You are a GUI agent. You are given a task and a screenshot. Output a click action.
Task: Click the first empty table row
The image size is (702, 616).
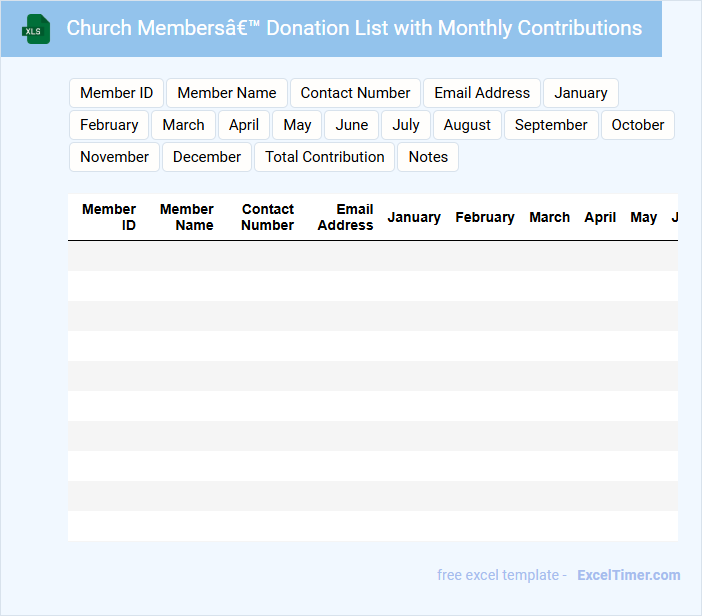pos(372,256)
